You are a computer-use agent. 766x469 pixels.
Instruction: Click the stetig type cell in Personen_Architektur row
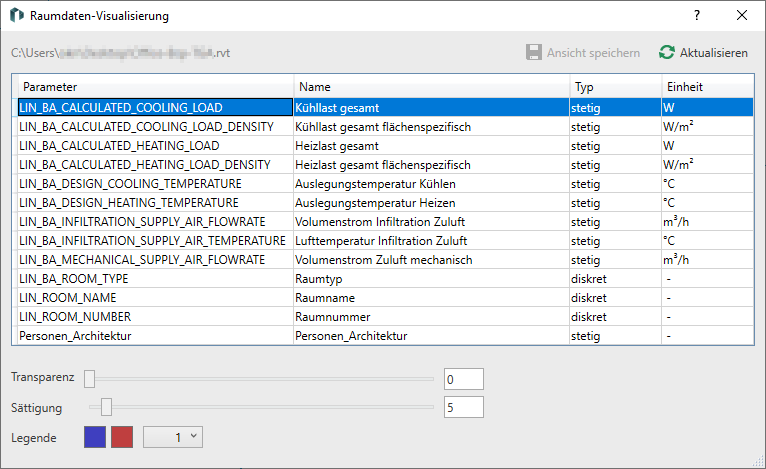tap(616, 336)
